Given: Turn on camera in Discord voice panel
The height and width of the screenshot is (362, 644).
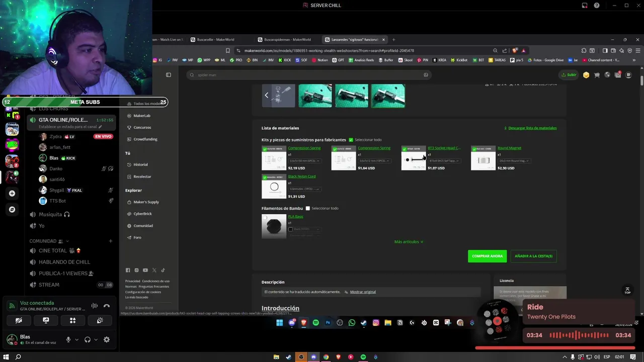Looking at the screenshot, I should pyautogui.click(x=19, y=320).
